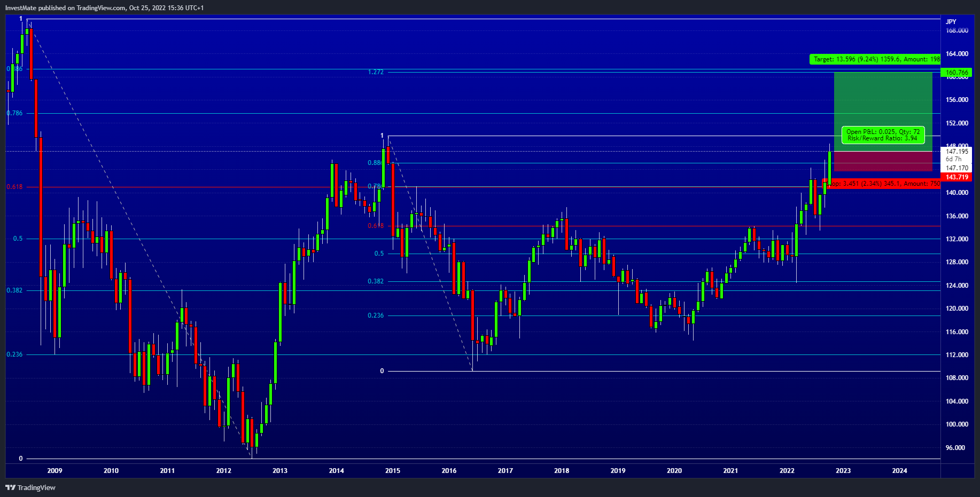Click the 2009 label on the time axis
The width and height of the screenshot is (980, 497).
click(x=55, y=471)
